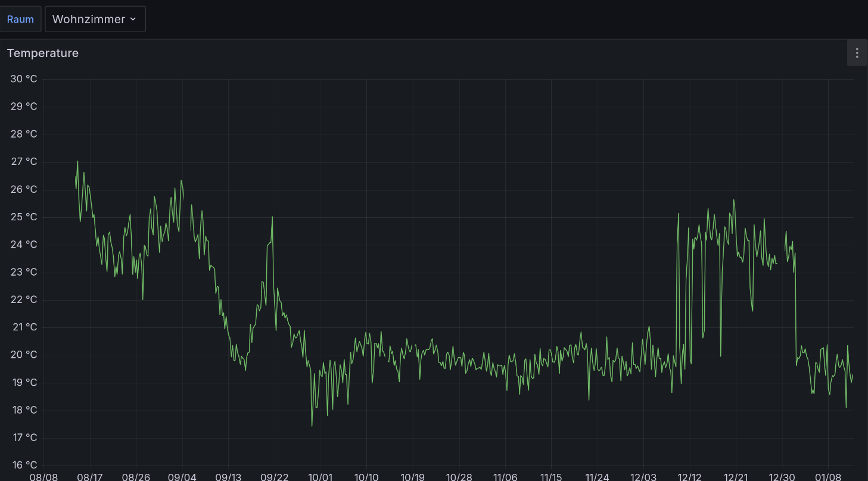The image size is (868, 481).
Task: Open the Temperature panel three-dot menu
Action: [x=857, y=53]
